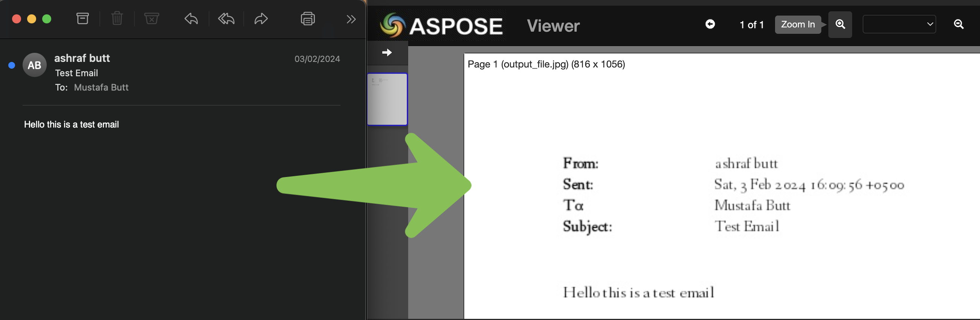Select the sender name ashraf butt
The image size is (980, 320).
pyautogui.click(x=82, y=58)
